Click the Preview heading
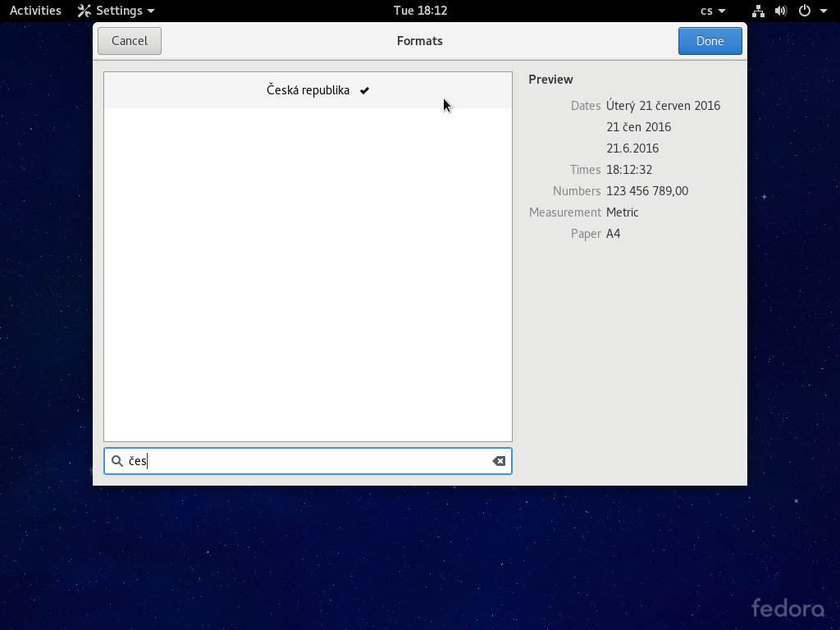 pyautogui.click(x=550, y=80)
